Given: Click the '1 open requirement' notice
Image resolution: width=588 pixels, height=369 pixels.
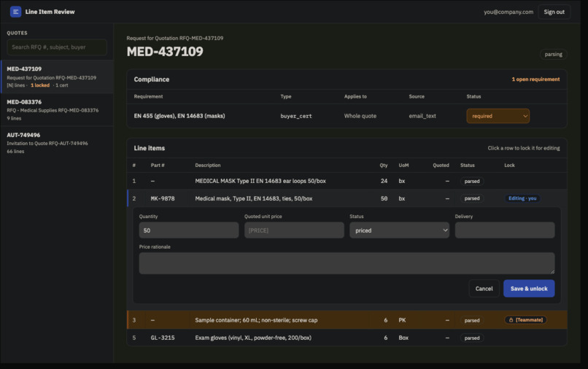Looking at the screenshot, I should pos(535,79).
